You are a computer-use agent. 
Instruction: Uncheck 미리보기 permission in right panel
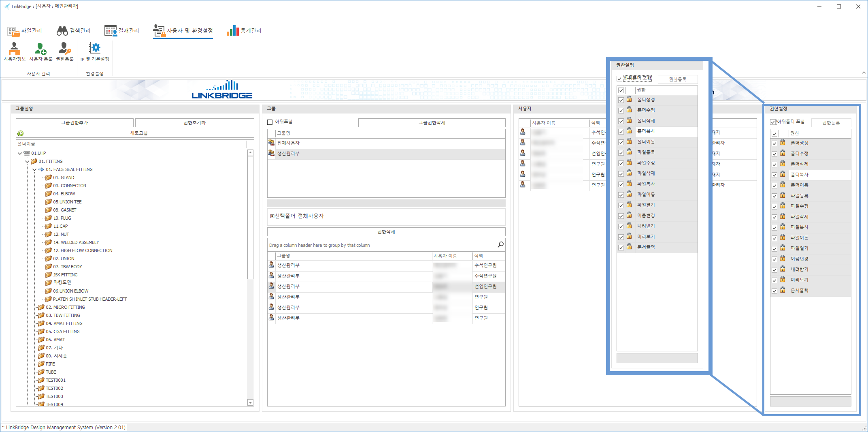point(774,280)
